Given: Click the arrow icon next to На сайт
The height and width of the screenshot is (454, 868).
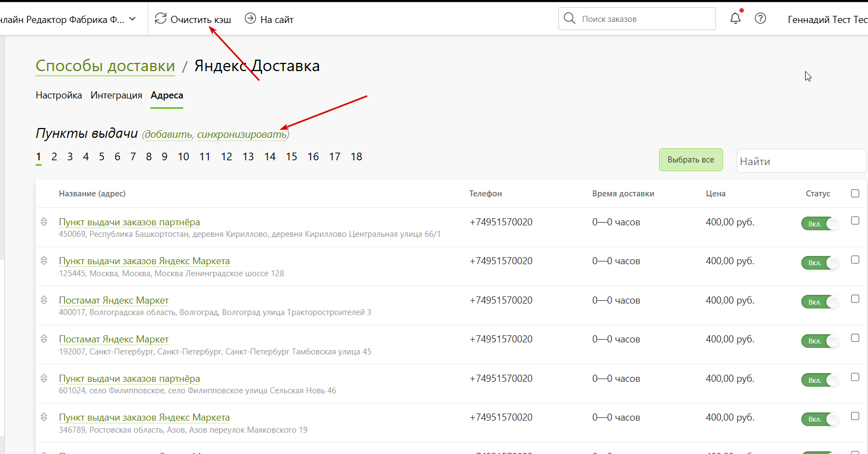Looking at the screenshot, I should [250, 19].
